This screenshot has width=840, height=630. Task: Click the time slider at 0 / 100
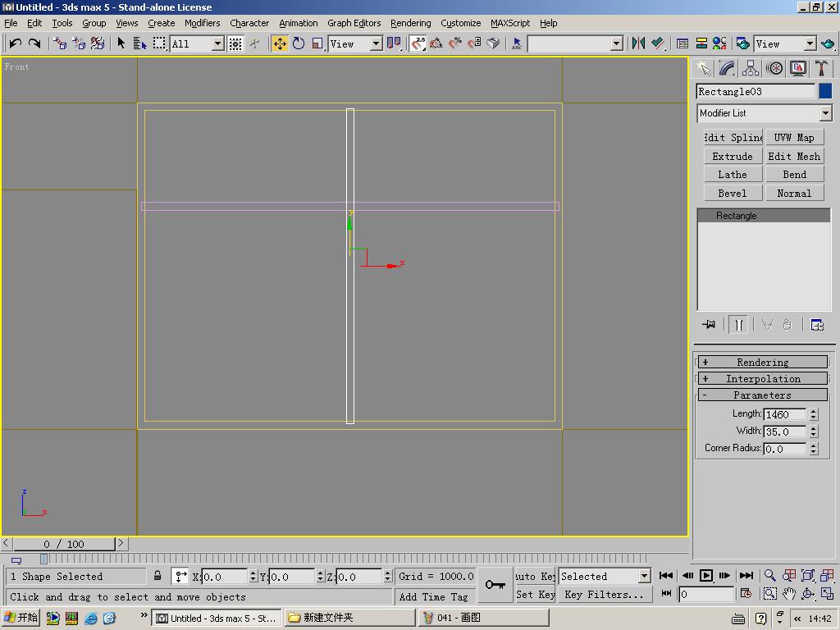[x=64, y=545]
